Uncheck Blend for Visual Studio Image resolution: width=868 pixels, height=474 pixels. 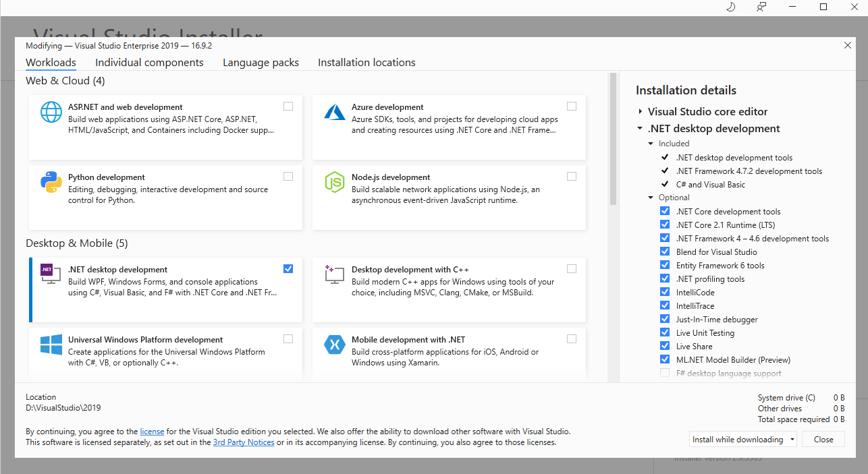pyautogui.click(x=665, y=251)
